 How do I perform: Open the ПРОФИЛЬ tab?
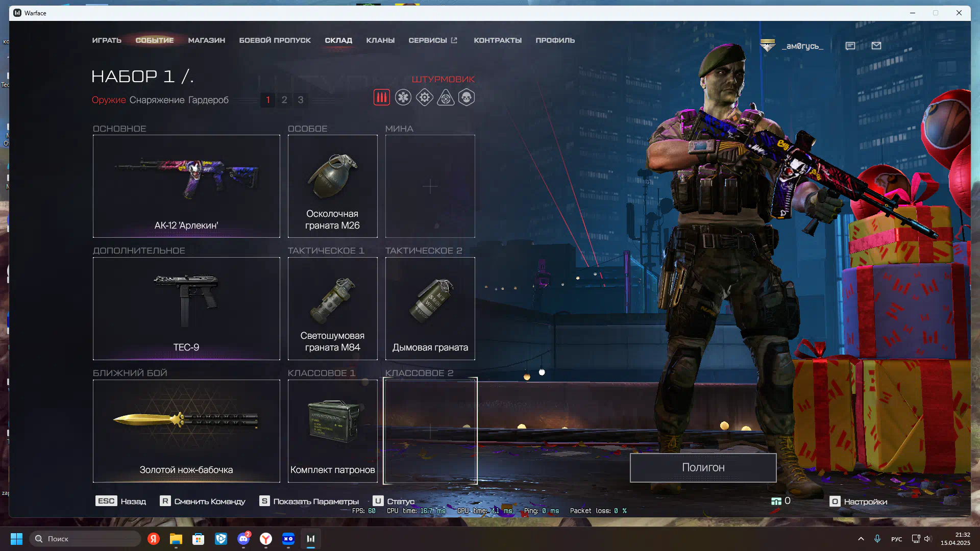555,40
